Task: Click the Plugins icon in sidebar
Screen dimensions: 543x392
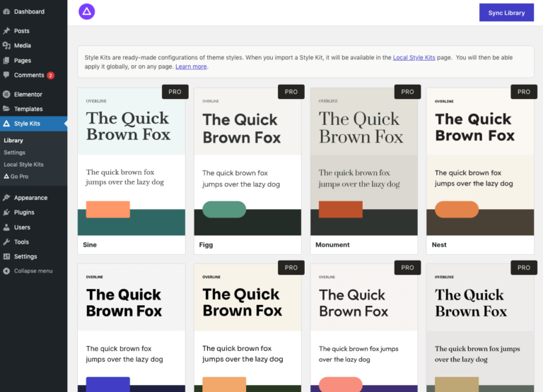Action: click(x=6, y=213)
